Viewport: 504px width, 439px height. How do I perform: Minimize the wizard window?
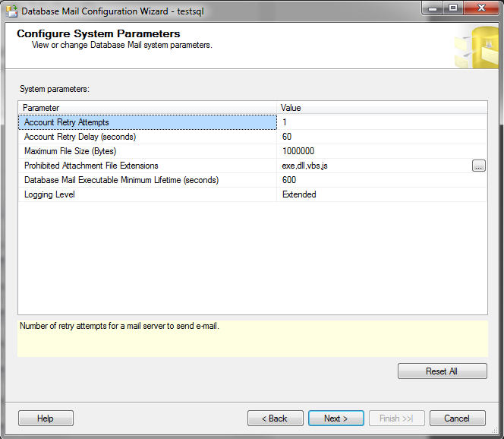coord(433,8)
